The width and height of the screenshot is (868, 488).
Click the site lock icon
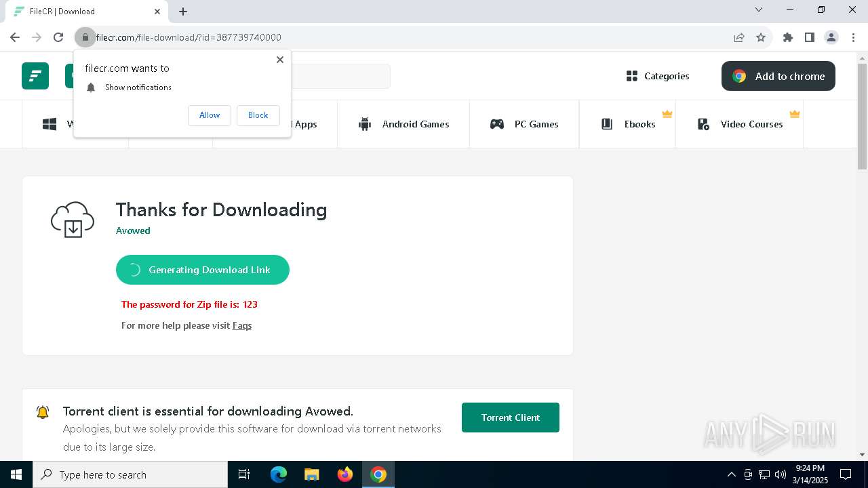tap(85, 37)
